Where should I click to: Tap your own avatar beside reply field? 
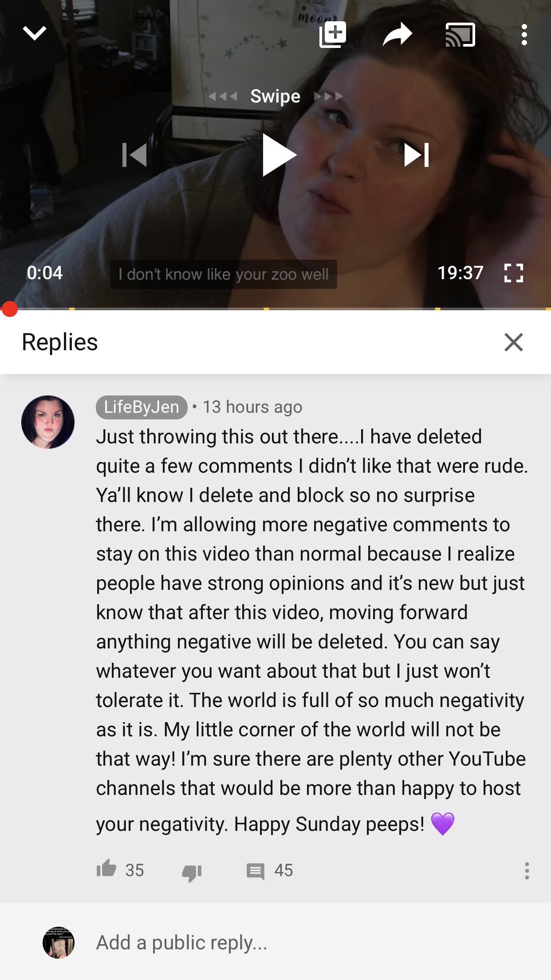click(59, 942)
